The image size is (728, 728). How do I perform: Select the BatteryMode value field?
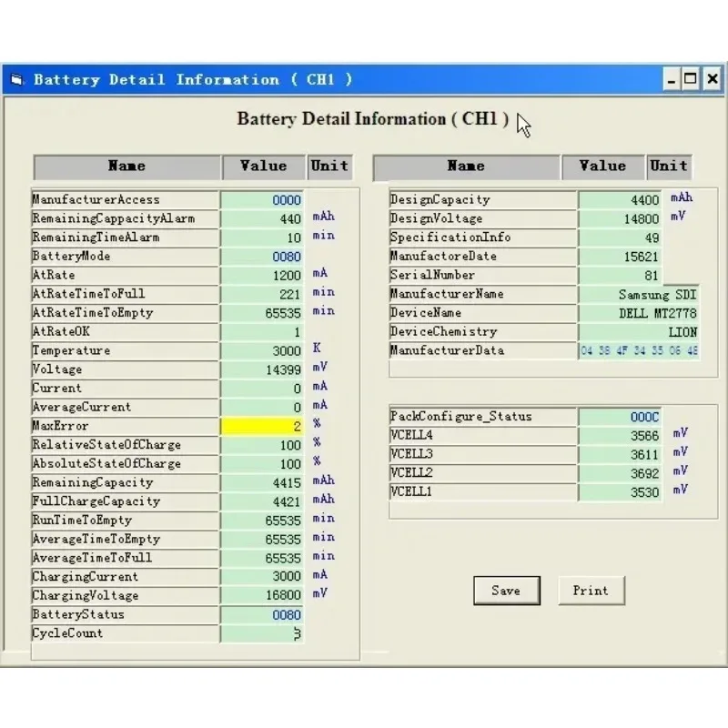point(262,257)
